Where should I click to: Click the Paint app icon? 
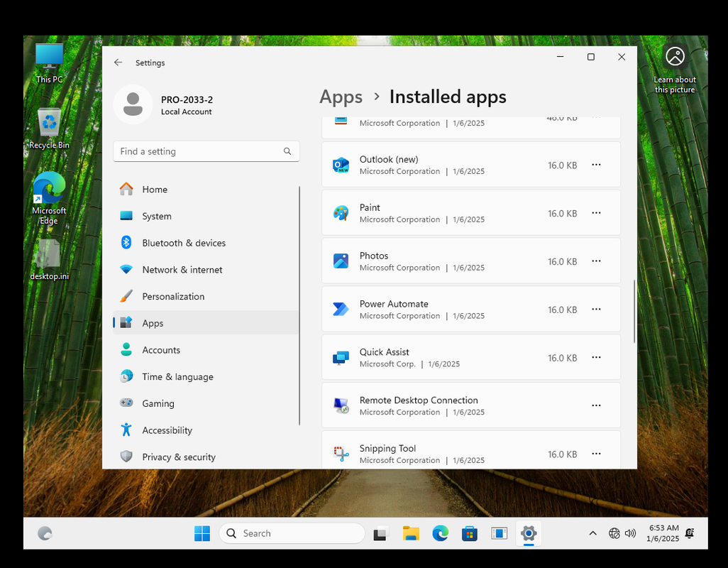(341, 213)
